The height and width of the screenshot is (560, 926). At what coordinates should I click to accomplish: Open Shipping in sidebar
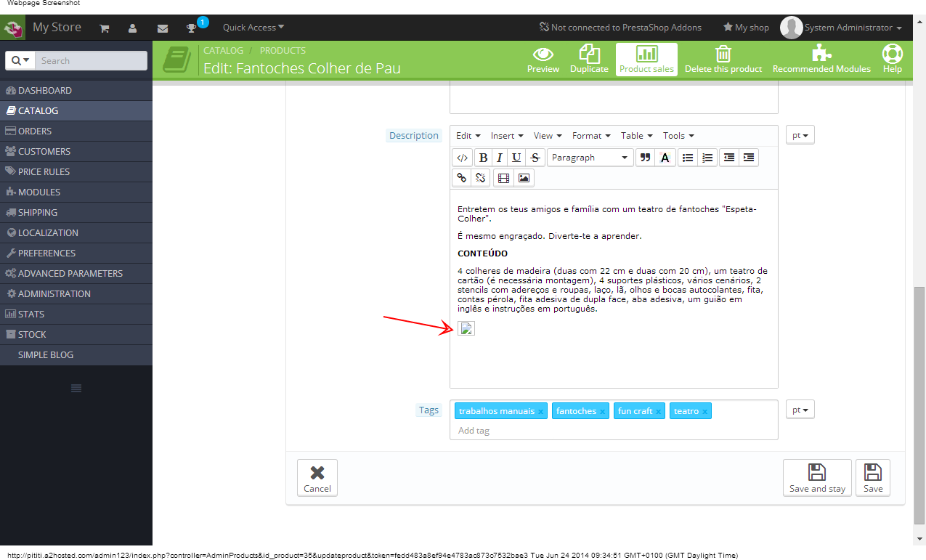(x=76, y=213)
